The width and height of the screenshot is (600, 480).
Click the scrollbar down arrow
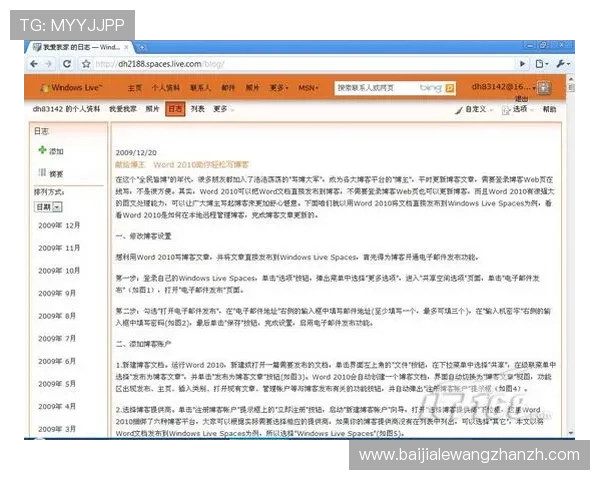(571, 433)
